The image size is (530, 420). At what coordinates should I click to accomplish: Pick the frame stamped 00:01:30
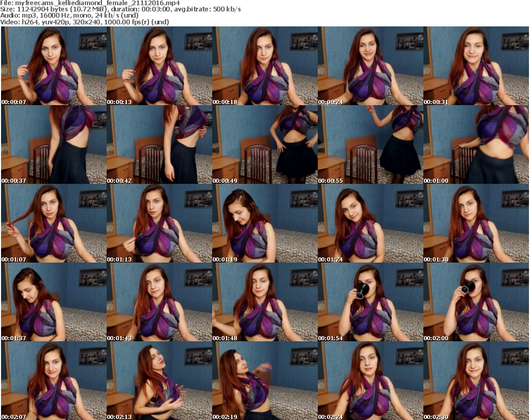click(x=476, y=224)
